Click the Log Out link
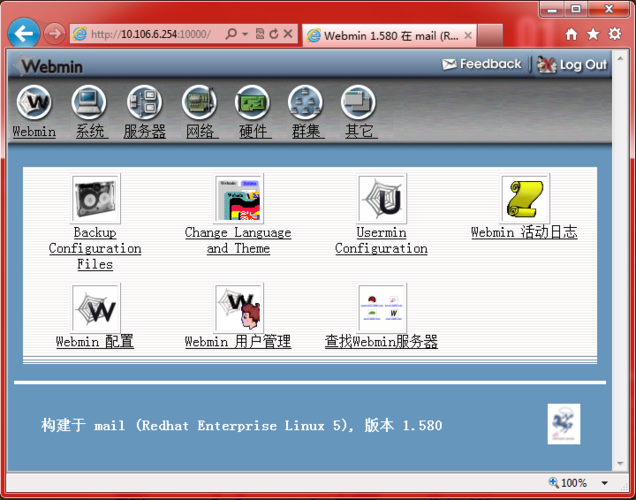636x500 pixels. click(x=572, y=64)
